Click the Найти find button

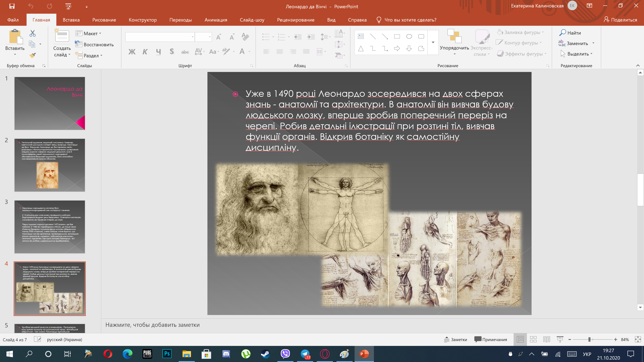(570, 33)
